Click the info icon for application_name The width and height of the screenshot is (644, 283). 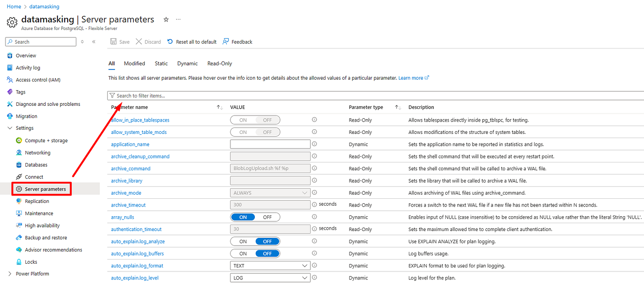tap(315, 144)
